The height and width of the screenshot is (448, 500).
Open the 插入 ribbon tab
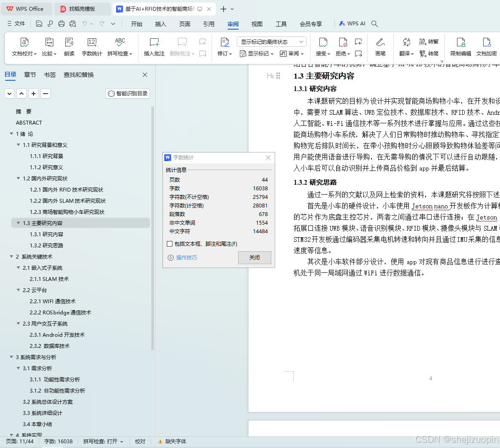tap(160, 24)
